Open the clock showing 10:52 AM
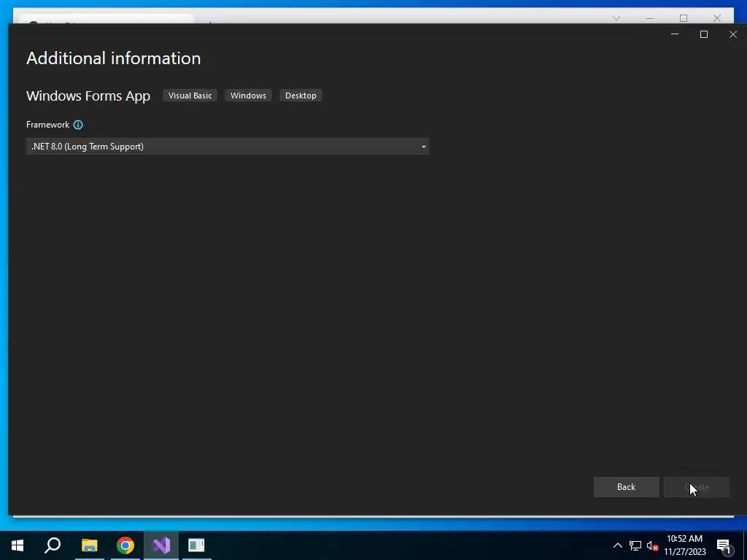 [684, 545]
